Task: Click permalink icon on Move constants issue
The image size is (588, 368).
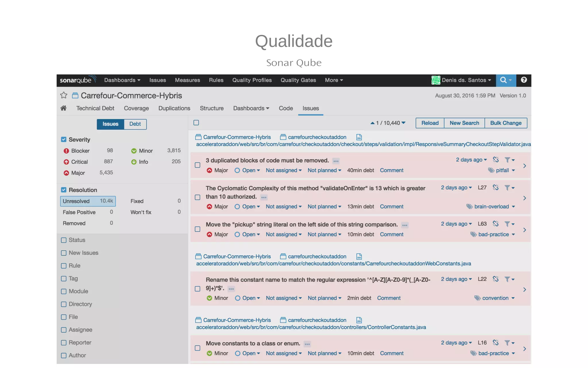Action: click(x=496, y=342)
